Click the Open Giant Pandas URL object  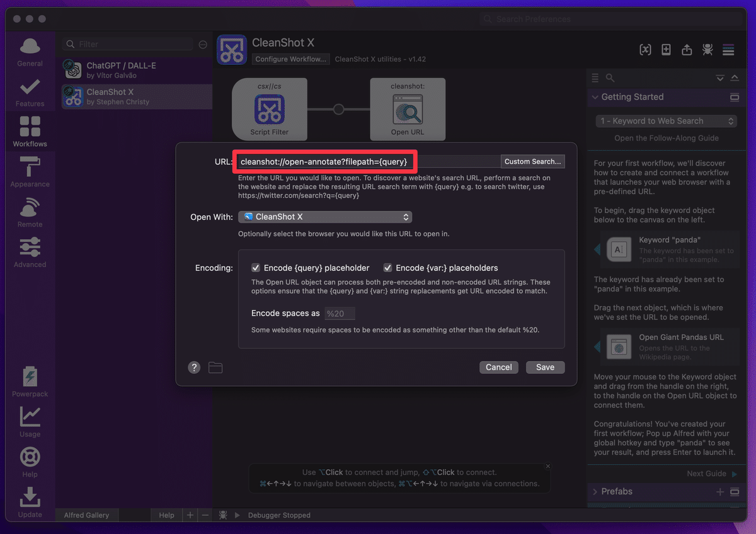click(x=668, y=347)
